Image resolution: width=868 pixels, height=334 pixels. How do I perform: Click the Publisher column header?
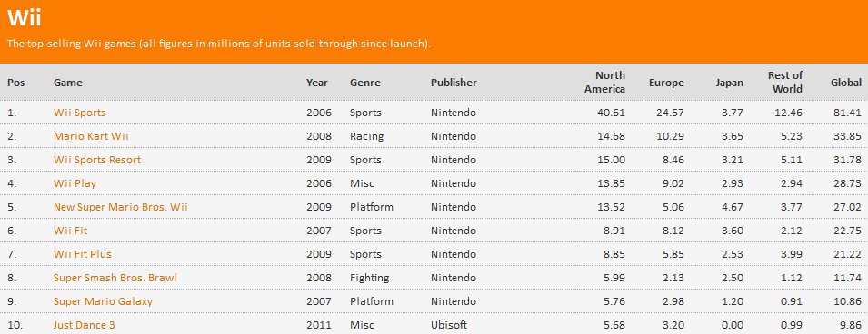[x=454, y=83]
